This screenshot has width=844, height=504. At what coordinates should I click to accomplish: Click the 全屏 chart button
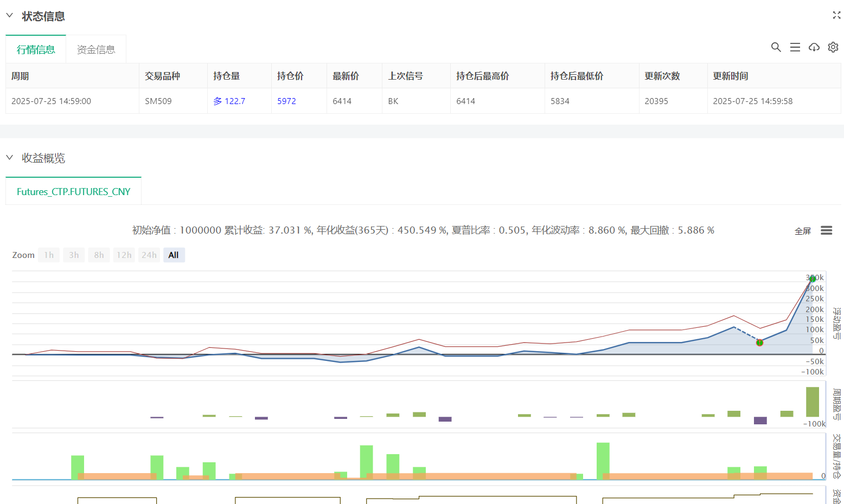[803, 231]
